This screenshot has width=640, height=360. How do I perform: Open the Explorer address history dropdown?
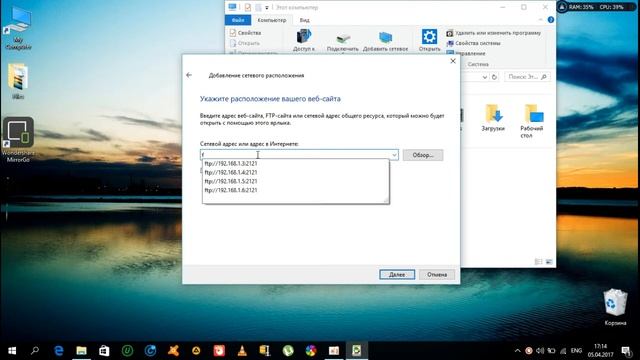pos(484,77)
